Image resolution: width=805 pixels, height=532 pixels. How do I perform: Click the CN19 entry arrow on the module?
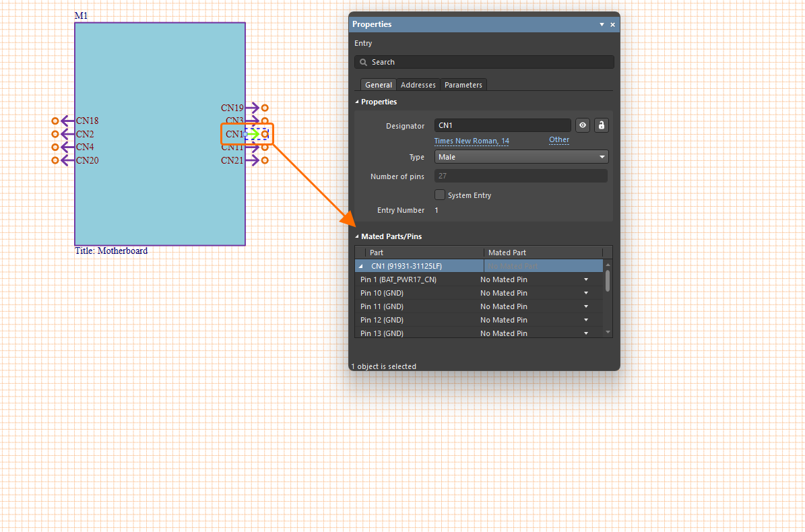point(253,108)
